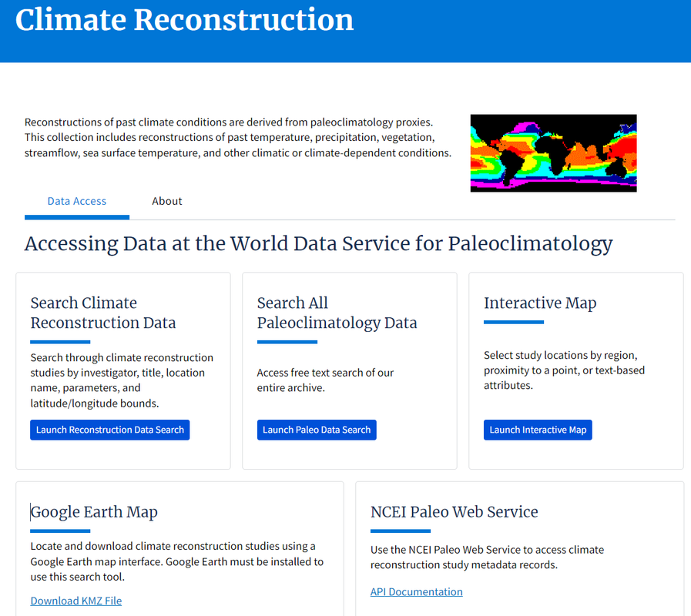Click the Search All Paleoclimatology Data heading

pos(337,313)
